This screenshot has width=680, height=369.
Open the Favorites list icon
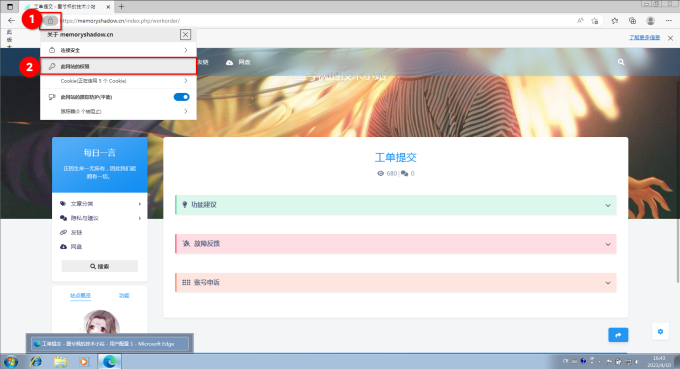pyautogui.click(x=615, y=21)
